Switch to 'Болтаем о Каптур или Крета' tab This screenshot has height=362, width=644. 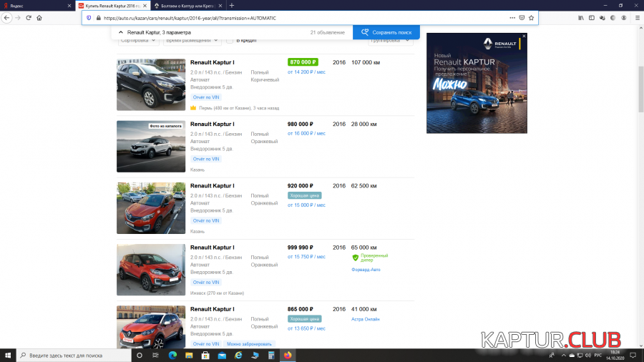click(x=187, y=6)
